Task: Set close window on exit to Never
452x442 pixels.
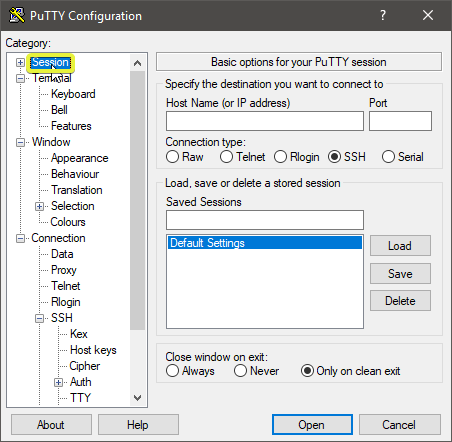Action: 240,371
